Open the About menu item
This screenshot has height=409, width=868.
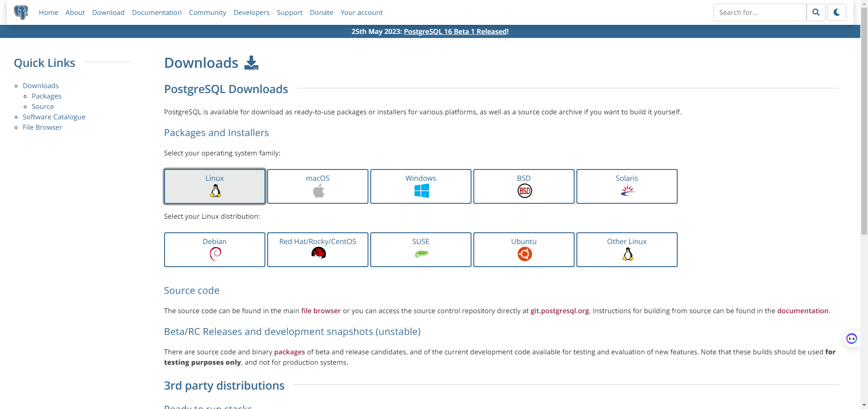pos(75,13)
